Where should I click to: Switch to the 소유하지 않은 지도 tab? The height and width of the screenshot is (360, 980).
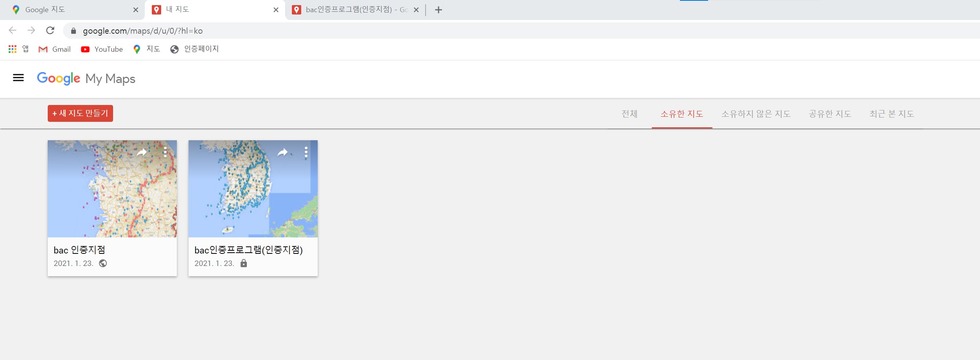(756, 114)
